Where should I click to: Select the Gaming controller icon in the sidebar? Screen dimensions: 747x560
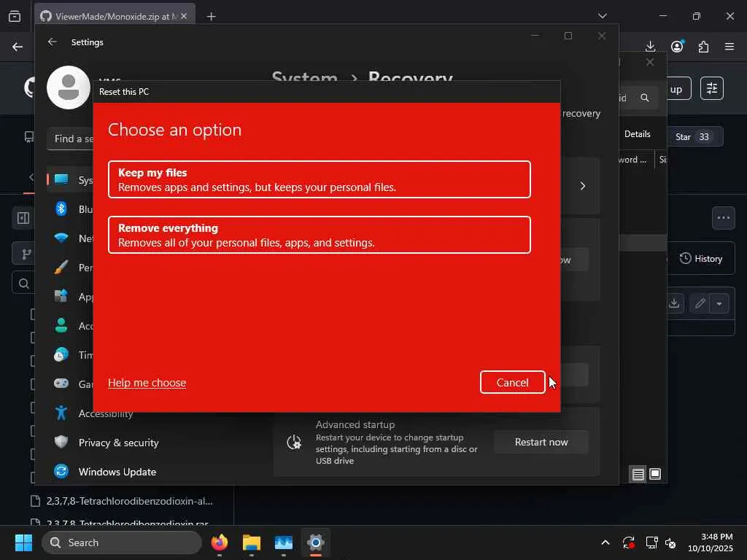point(61,384)
